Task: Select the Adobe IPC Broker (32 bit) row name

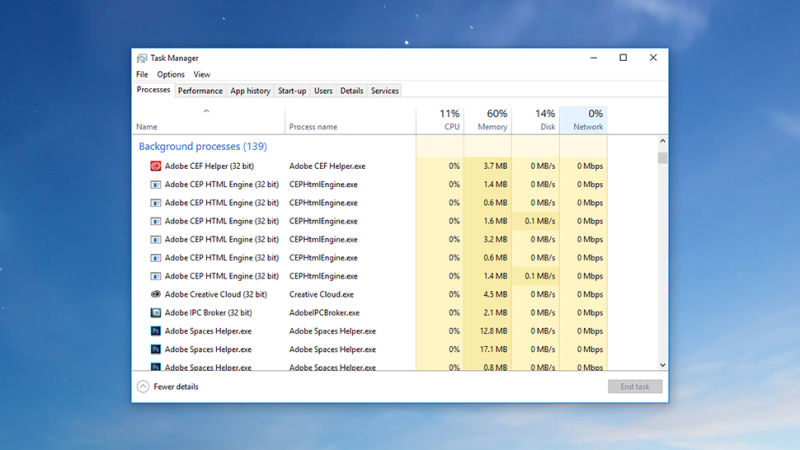Action: pyautogui.click(x=208, y=313)
